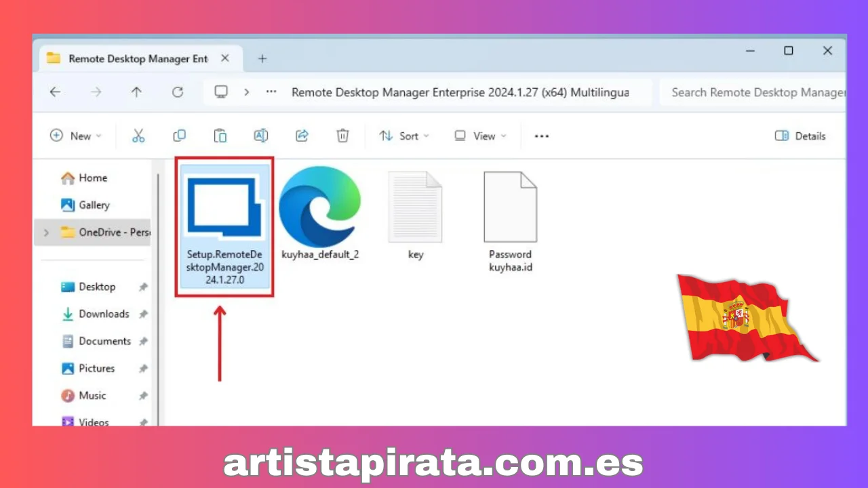The height and width of the screenshot is (488, 868).
Task: Select the Setup.RemoteDesktopManager.2024.1.27.0 installer file
Action: (224, 227)
